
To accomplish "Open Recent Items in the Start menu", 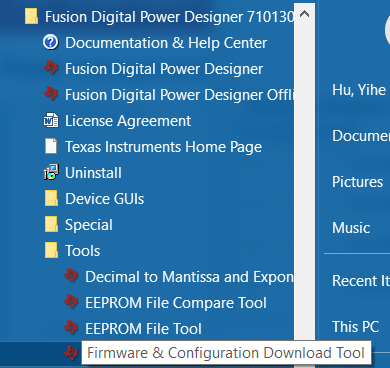I will 361,281.
